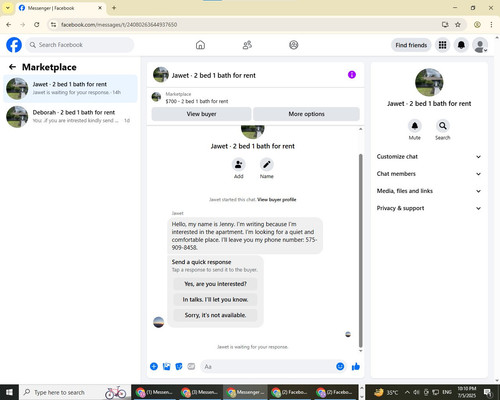Open the Chrome profile icon
The width and height of the screenshot is (500, 400).
(x=477, y=25)
